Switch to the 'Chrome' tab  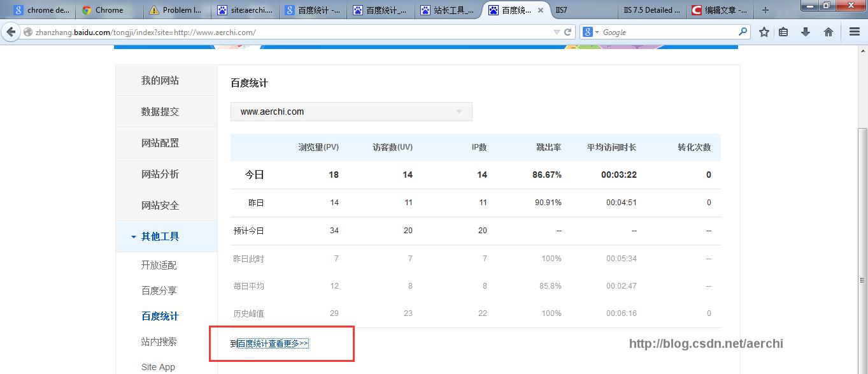[x=109, y=10]
